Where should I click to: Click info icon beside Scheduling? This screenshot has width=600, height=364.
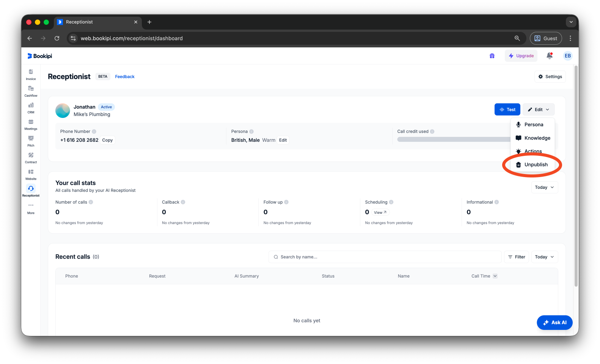(x=391, y=202)
